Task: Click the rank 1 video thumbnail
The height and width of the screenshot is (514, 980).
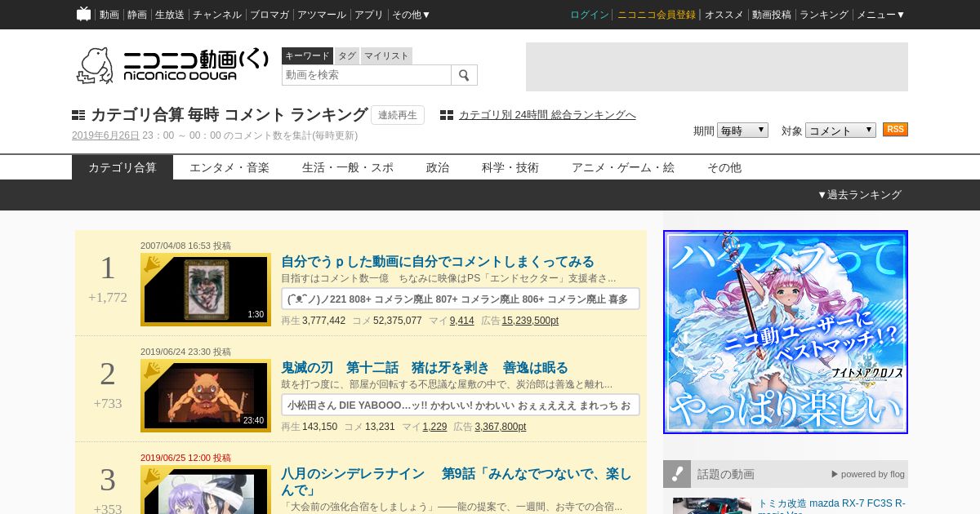Action: coord(206,290)
